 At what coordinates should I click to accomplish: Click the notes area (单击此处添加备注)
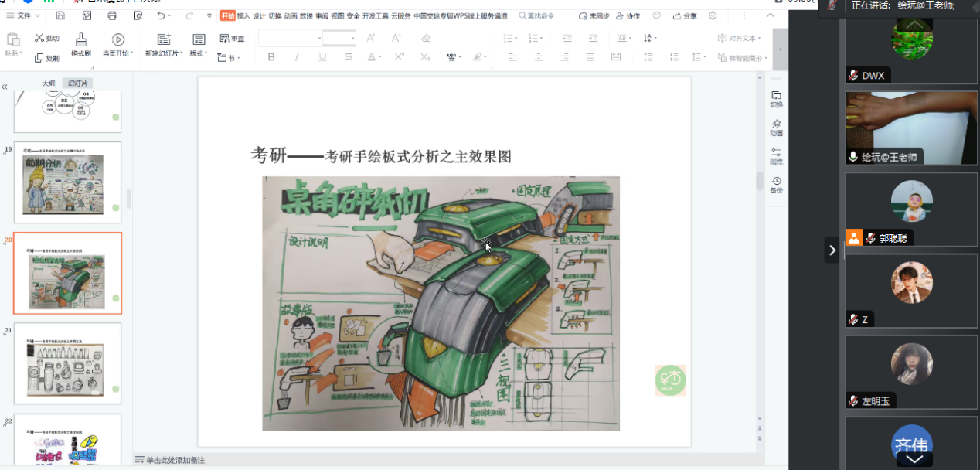pos(170,460)
